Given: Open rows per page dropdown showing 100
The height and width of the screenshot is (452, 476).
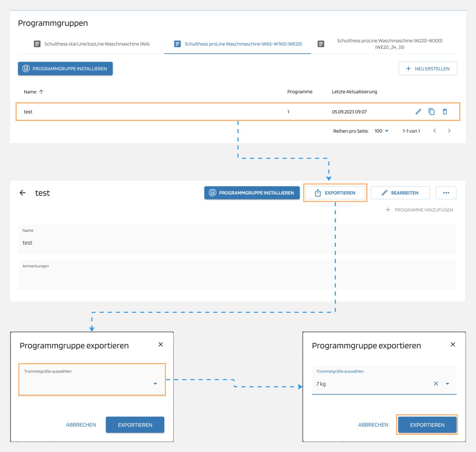Looking at the screenshot, I should click(382, 131).
